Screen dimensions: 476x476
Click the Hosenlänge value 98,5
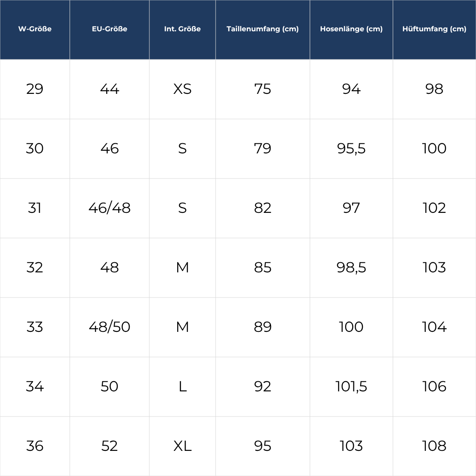[351, 268]
